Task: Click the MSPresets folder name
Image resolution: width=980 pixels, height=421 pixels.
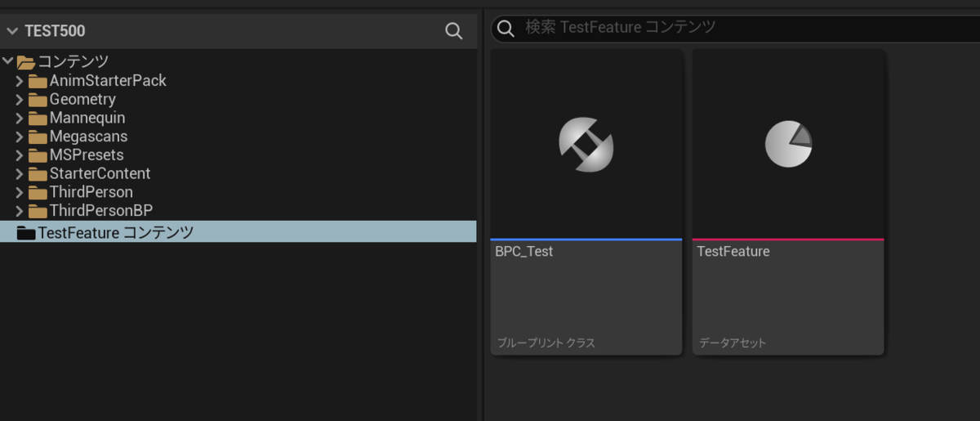Action: coord(87,155)
